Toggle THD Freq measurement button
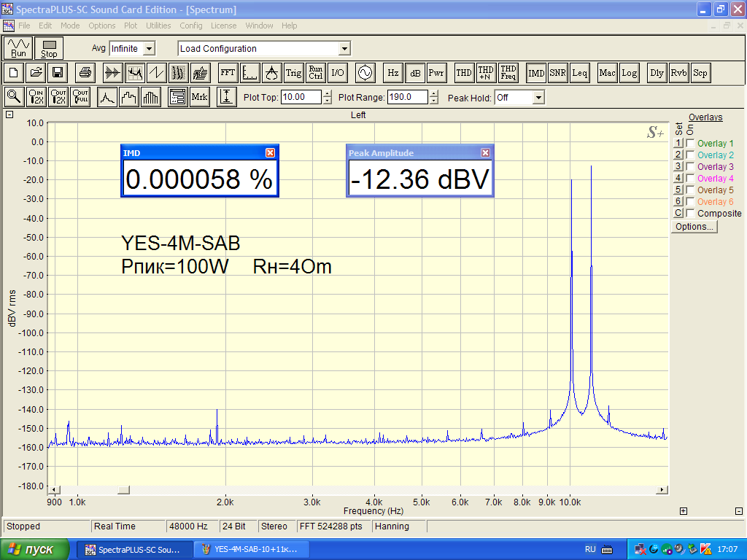Screen dimensions: 747x560 pyautogui.click(x=508, y=73)
